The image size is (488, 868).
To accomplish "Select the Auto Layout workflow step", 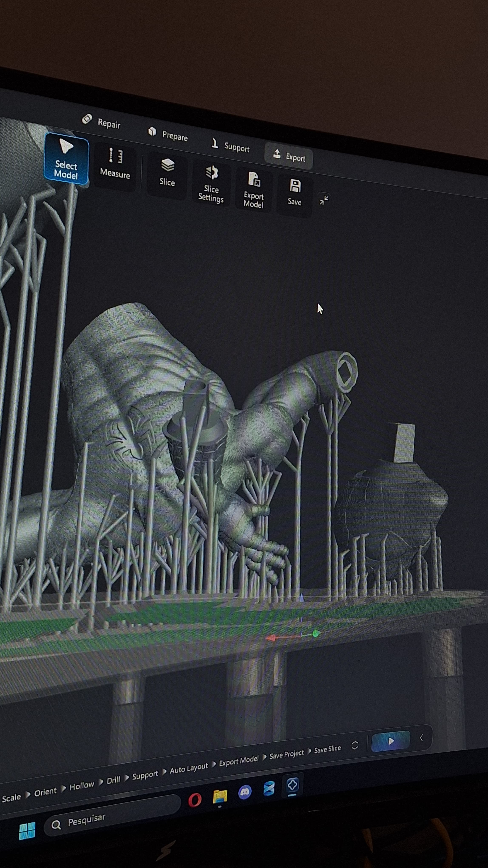I will click(189, 768).
